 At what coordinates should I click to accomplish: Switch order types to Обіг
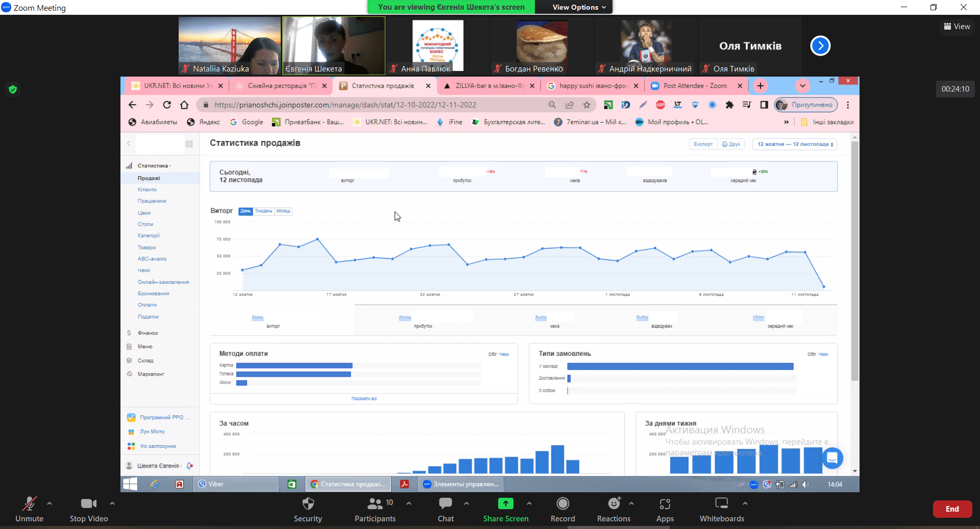tap(812, 354)
